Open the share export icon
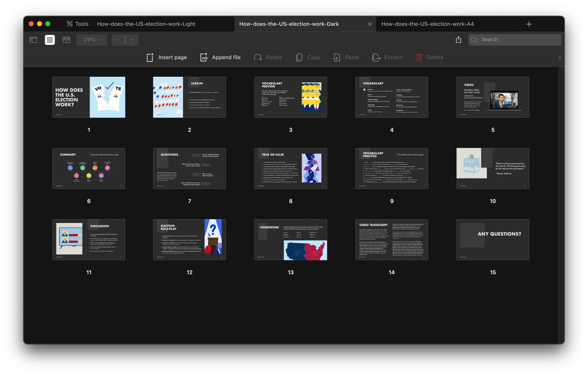588x375 pixels. [x=458, y=40]
